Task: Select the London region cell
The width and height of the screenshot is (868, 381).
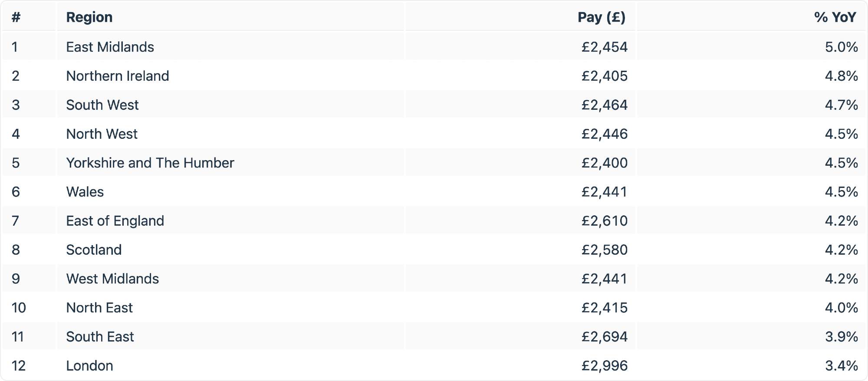Action: coord(89,366)
